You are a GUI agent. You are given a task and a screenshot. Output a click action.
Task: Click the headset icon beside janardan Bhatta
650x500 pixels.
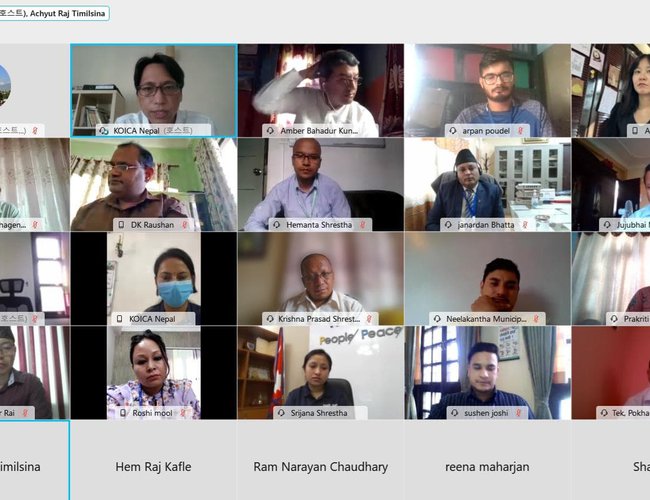point(448,225)
